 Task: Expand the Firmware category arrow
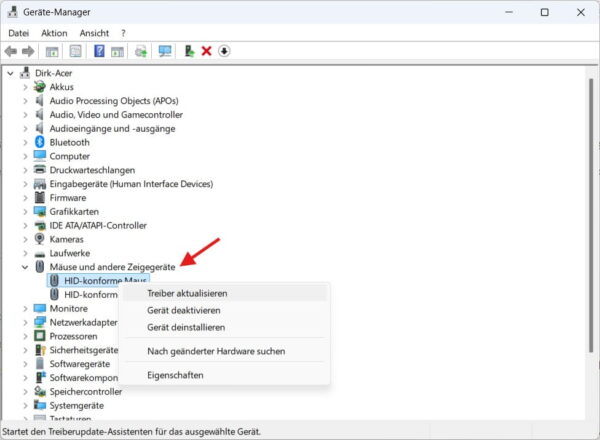(25, 197)
